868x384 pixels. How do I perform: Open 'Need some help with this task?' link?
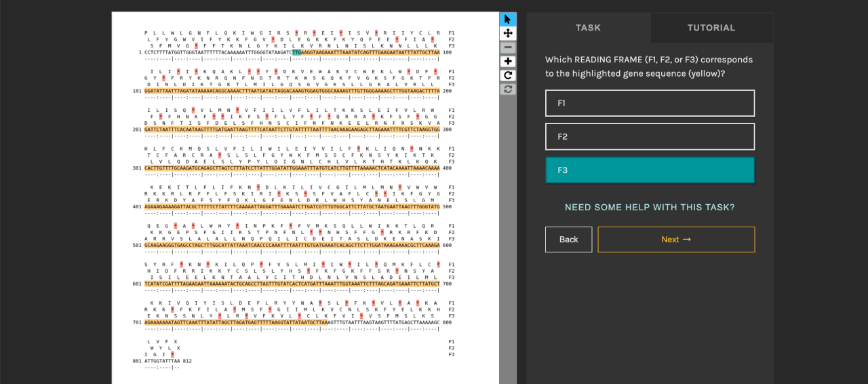tap(650, 208)
